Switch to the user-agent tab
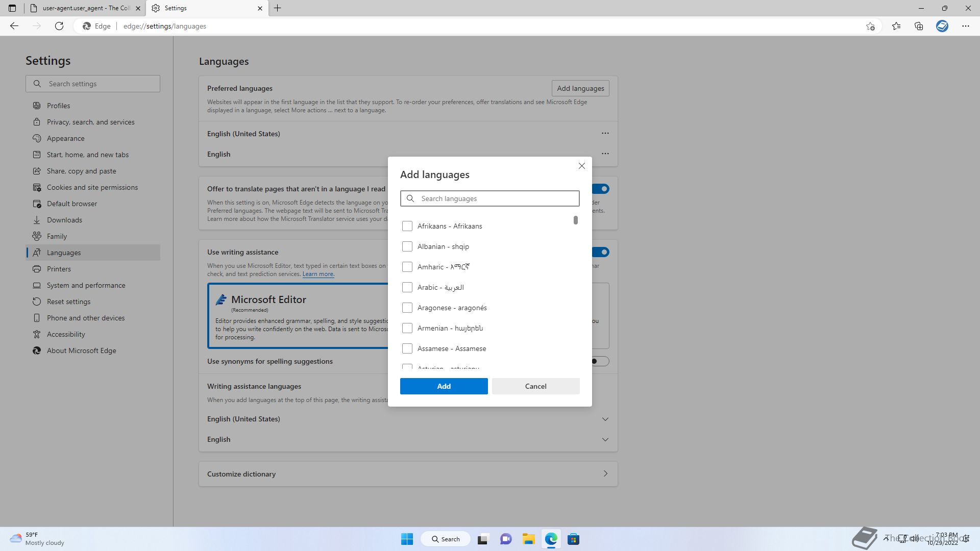 (84, 8)
